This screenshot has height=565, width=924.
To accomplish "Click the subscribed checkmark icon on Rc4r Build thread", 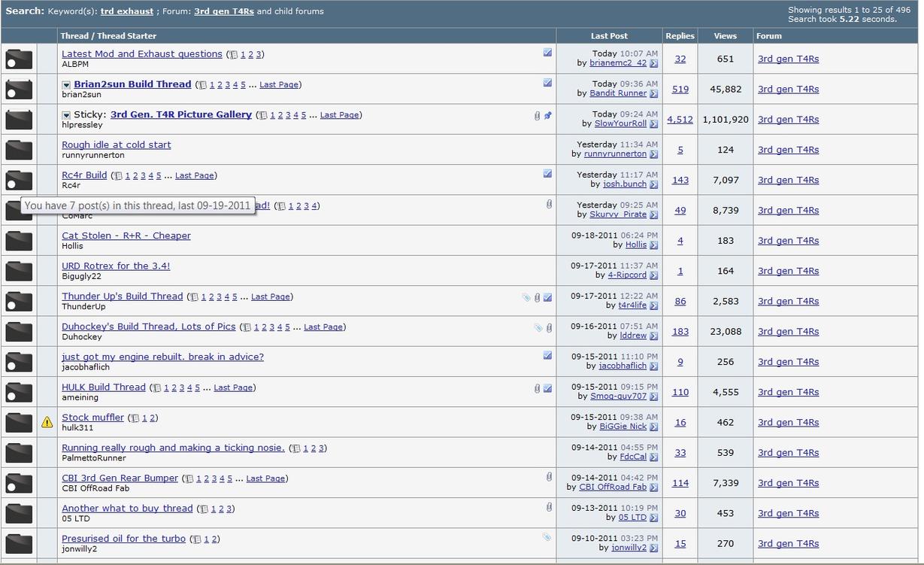I will click(547, 174).
